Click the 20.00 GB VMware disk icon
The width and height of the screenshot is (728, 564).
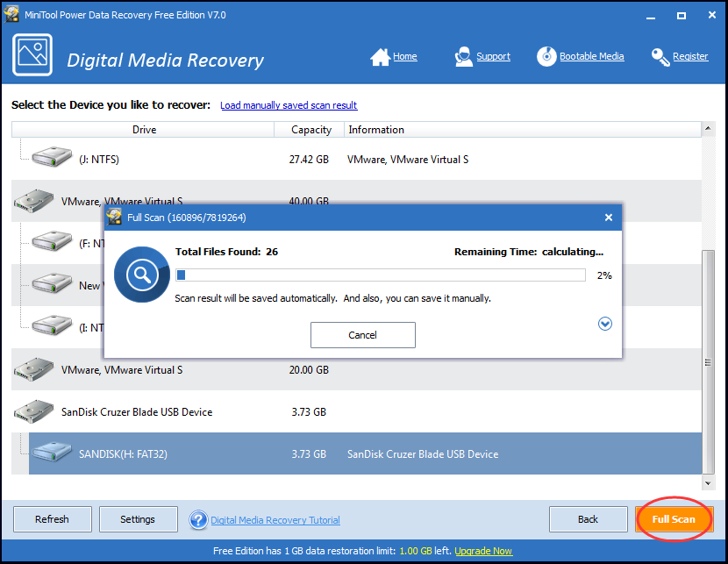pos(34,369)
